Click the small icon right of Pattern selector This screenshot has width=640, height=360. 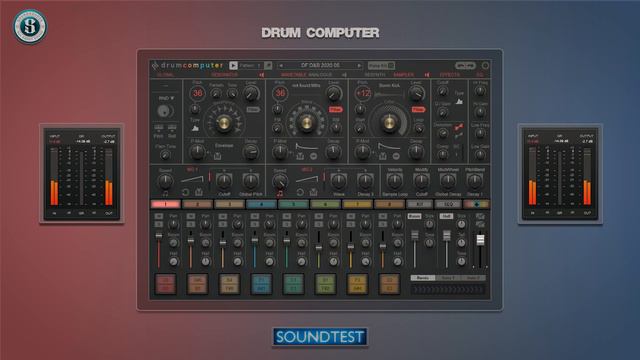point(268,65)
